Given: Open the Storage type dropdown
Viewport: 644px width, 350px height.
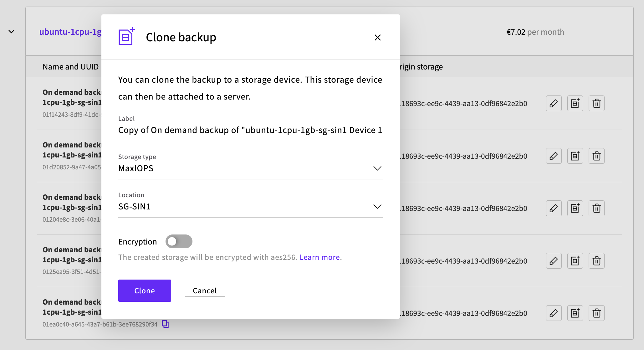Looking at the screenshot, I should (x=250, y=168).
